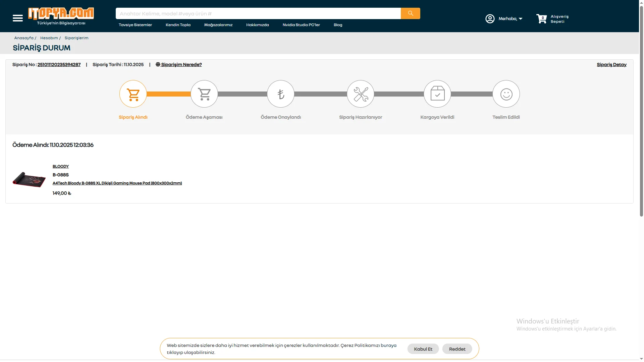Image resolution: width=644 pixels, height=362 pixels.
Task: Open the Sipariş Detay link
Action: click(x=611, y=65)
